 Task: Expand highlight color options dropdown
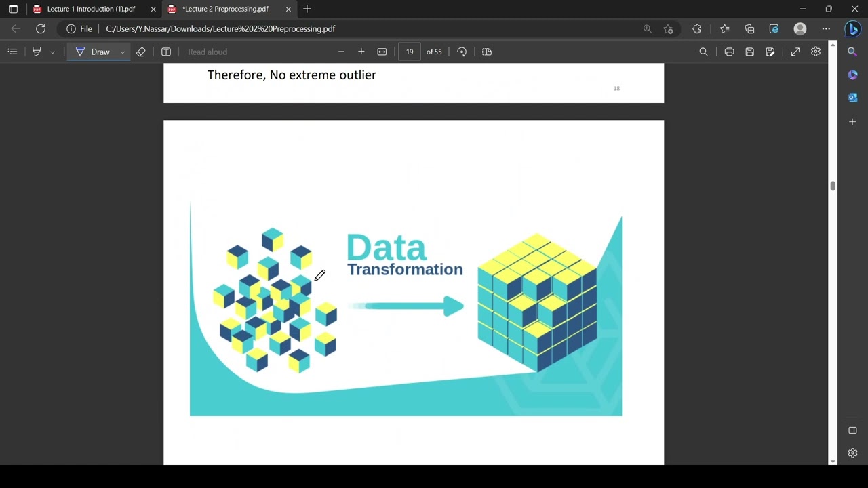[x=53, y=52]
